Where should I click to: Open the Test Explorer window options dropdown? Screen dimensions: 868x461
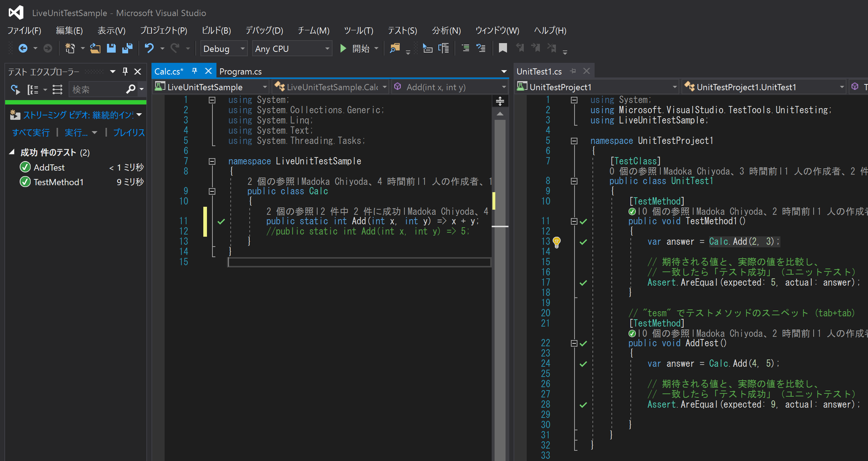[113, 72]
